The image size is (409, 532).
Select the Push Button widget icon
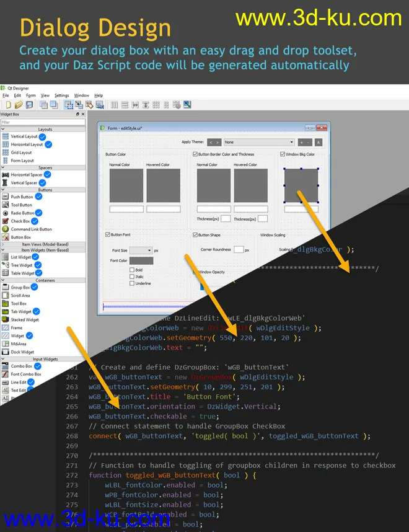[x=6, y=197]
